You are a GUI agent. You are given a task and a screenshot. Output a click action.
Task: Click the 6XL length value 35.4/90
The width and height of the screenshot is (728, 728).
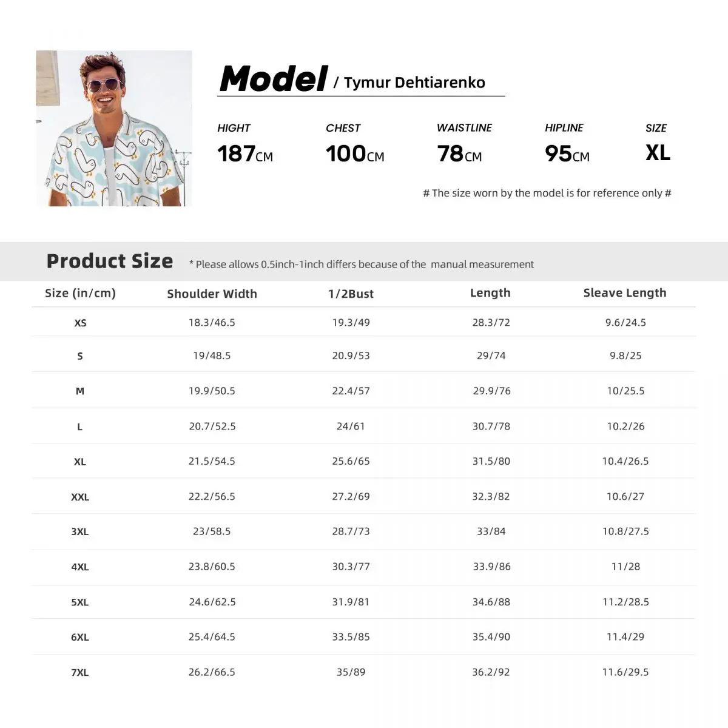491,637
